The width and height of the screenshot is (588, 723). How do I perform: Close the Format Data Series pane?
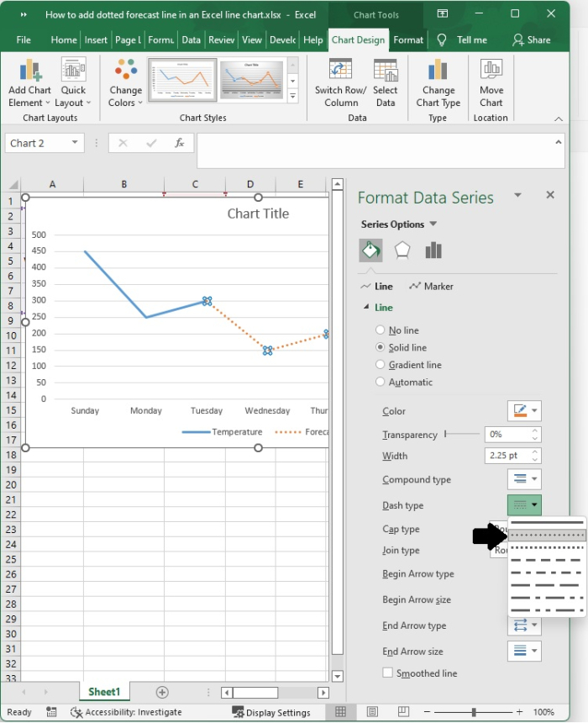pos(550,194)
